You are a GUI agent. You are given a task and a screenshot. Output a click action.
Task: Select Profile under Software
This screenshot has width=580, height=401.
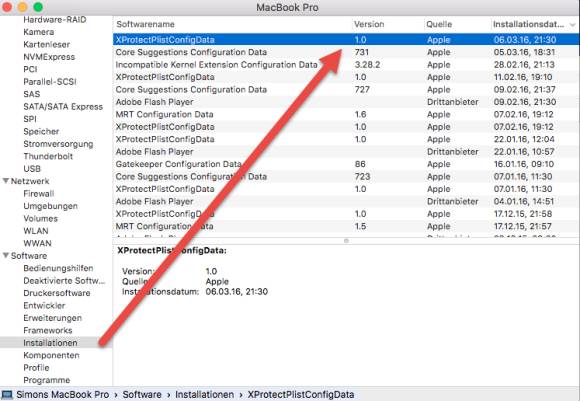pyautogui.click(x=36, y=368)
